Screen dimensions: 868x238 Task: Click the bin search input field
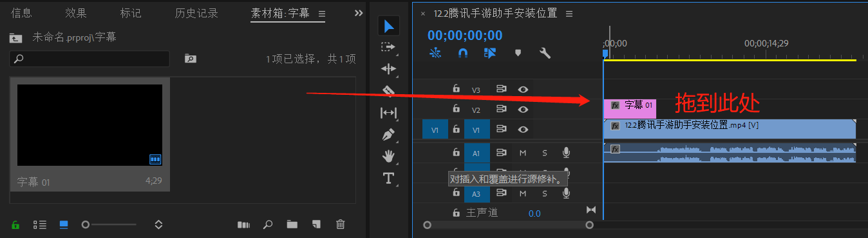(x=90, y=59)
